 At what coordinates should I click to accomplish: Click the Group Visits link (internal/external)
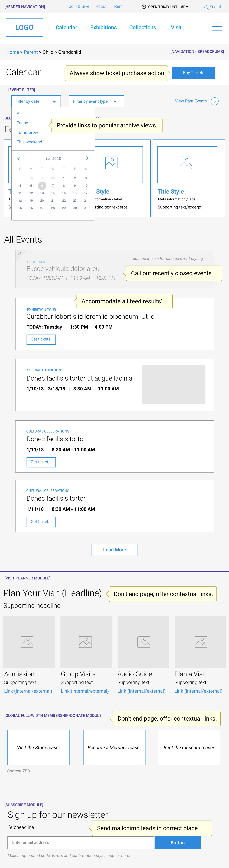pyautogui.click(x=85, y=691)
